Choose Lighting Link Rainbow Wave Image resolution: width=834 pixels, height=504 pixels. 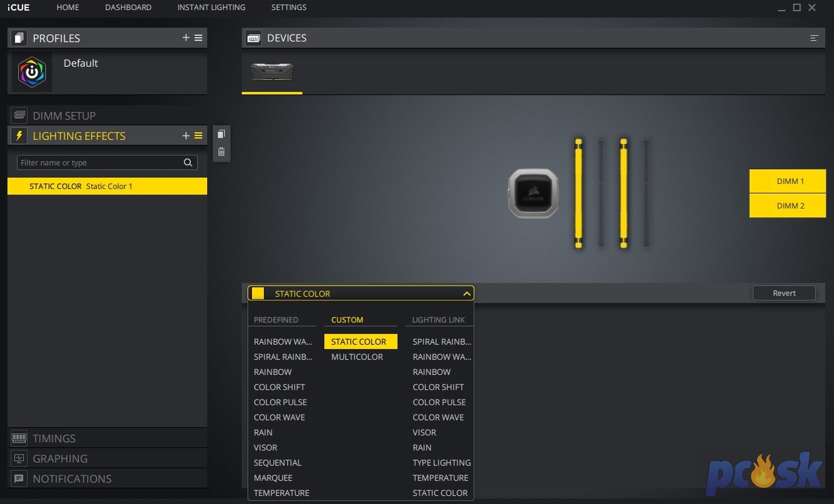pyautogui.click(x=442, y=357)
